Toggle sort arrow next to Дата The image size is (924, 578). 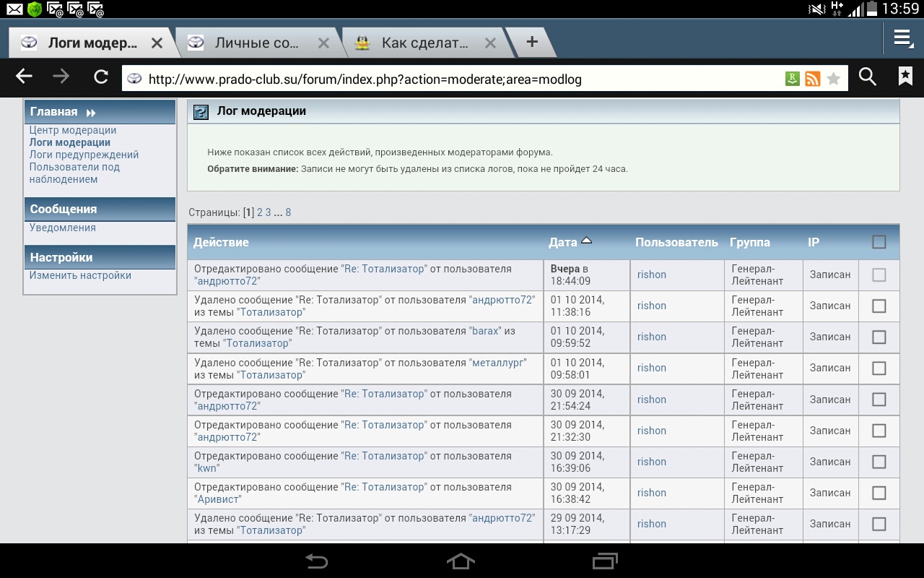pyautogui.click(x=586, y=241)
